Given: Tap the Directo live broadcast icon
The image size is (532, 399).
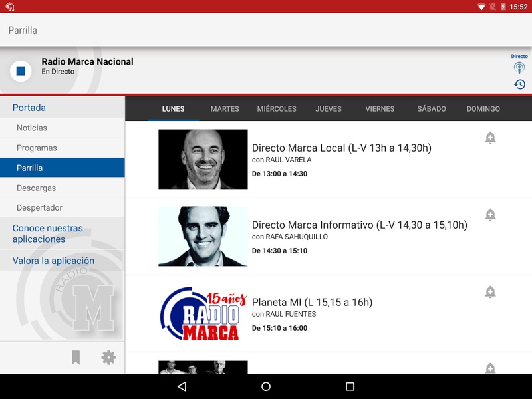Looking at the screenshot, I should click(x=519, y=68).
